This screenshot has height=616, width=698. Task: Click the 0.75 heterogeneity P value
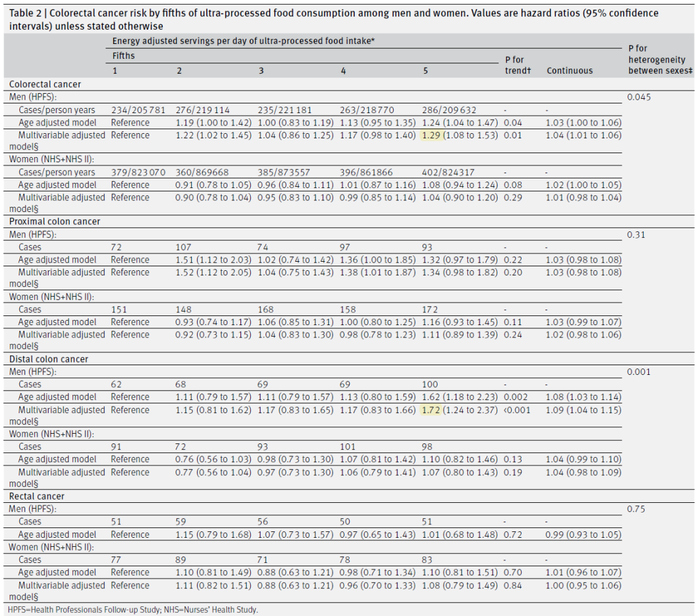(636, 509)
